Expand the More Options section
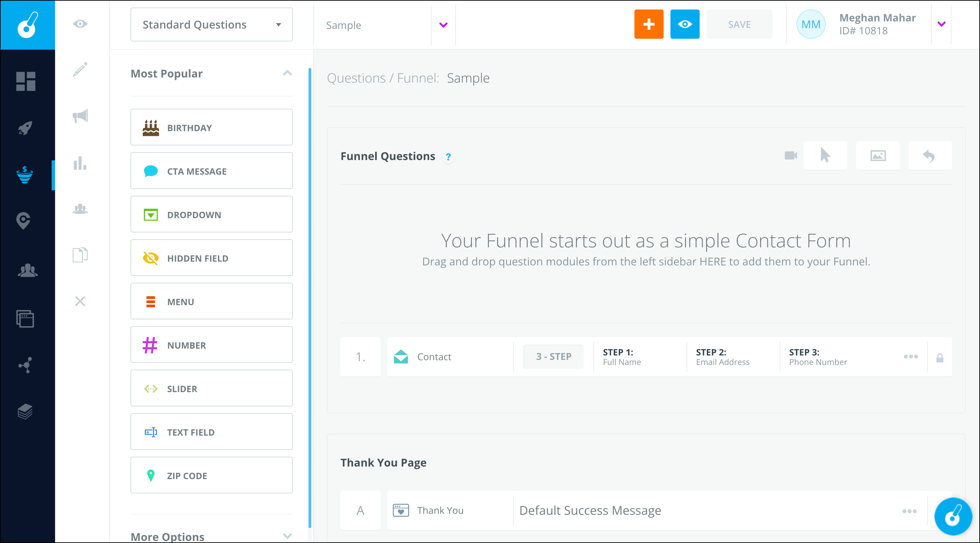 click(287, 536)
